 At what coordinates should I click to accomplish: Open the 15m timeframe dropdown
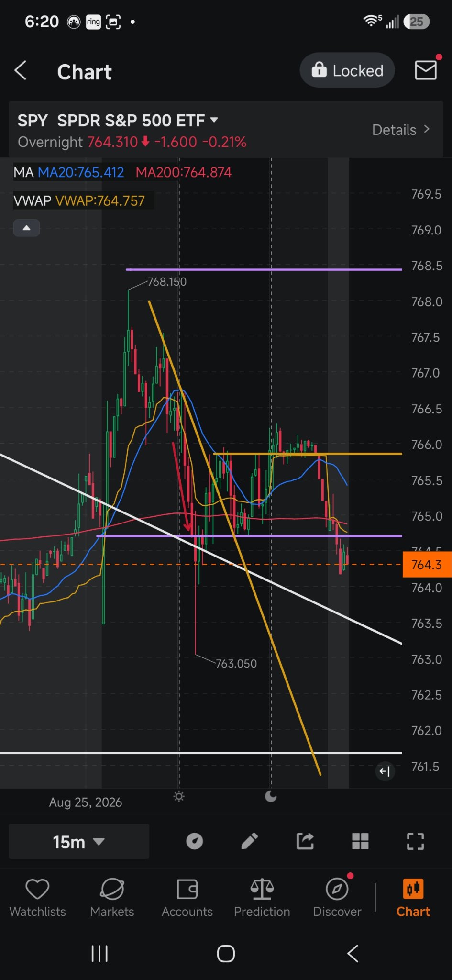[x=79, y=841]
